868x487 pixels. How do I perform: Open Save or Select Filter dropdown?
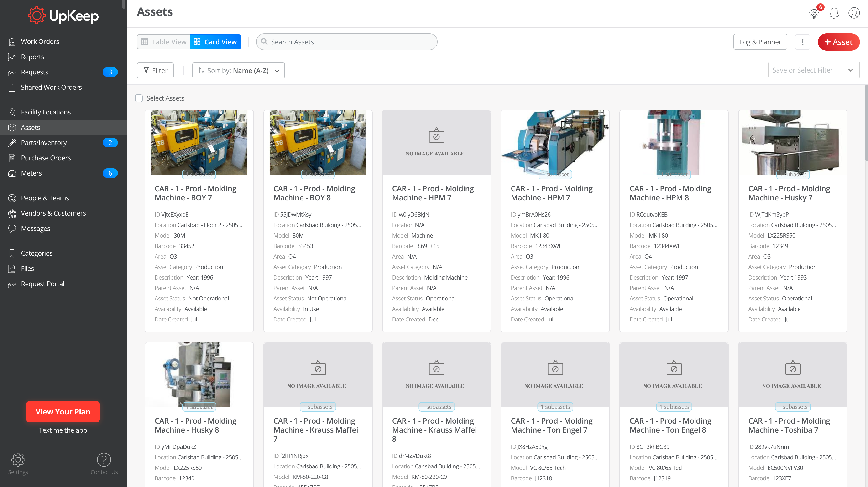813,70
